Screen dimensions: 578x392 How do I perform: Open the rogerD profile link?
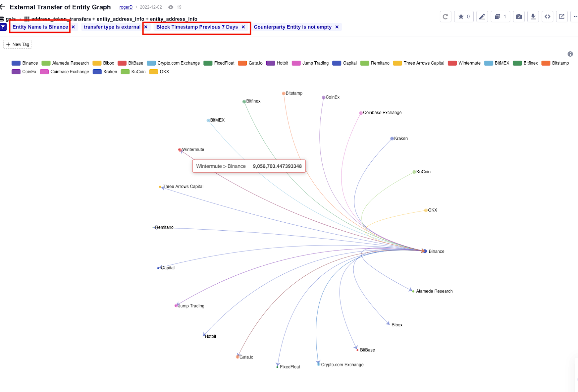click(x=126, y=7)
